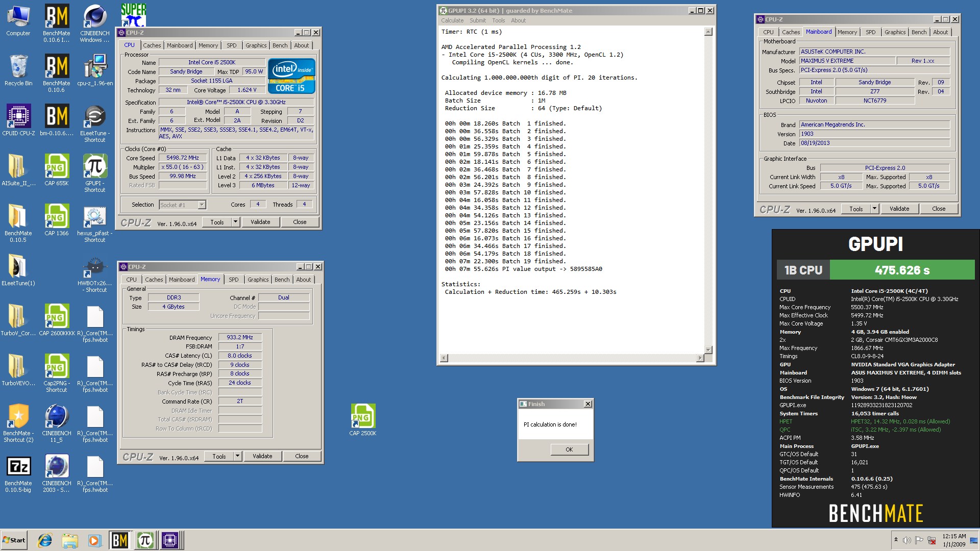Launch BenchMate 0.10.6 I... desktop shortcut
The width and height of the screenshot is (980, 551).
(x=57, y=23)
